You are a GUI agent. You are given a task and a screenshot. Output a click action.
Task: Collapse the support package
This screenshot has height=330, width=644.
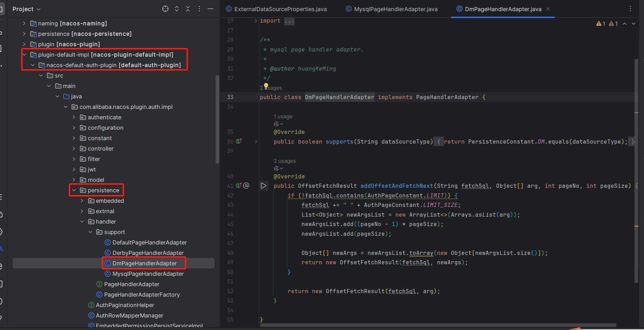click(x=90, y=232)
